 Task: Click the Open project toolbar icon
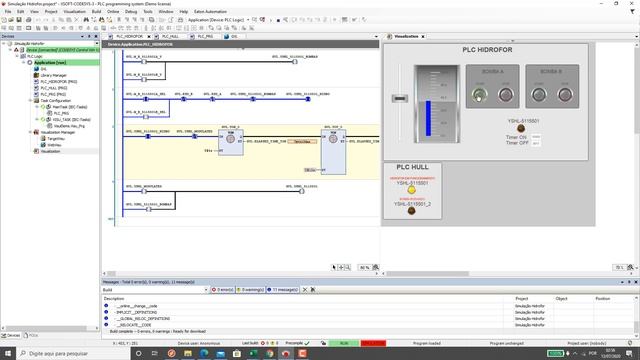(x=11, y=20)
